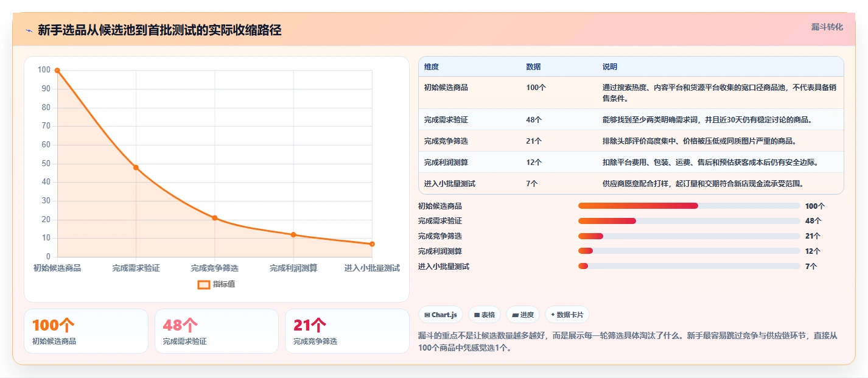Select the 进度 chip
The image size is (868, 378).
523,315
